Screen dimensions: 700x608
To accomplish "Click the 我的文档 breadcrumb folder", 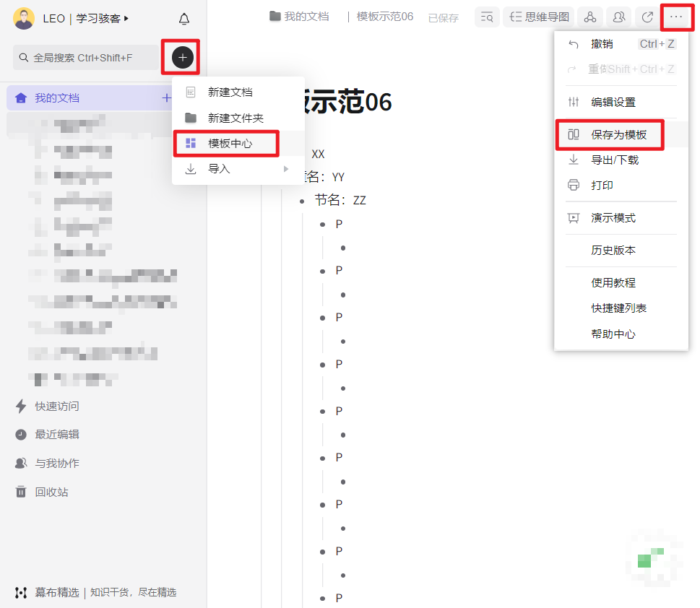I will (x=299, y=17).
